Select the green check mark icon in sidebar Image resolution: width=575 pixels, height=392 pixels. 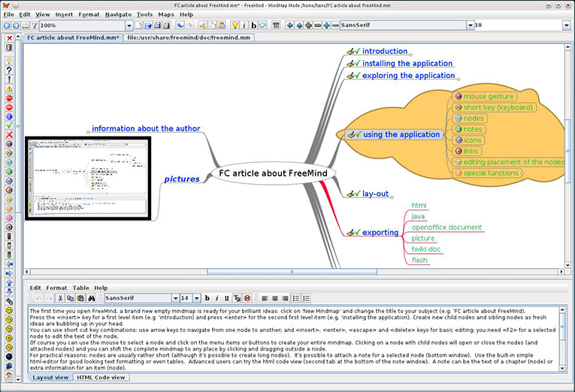tap(10, 125)
